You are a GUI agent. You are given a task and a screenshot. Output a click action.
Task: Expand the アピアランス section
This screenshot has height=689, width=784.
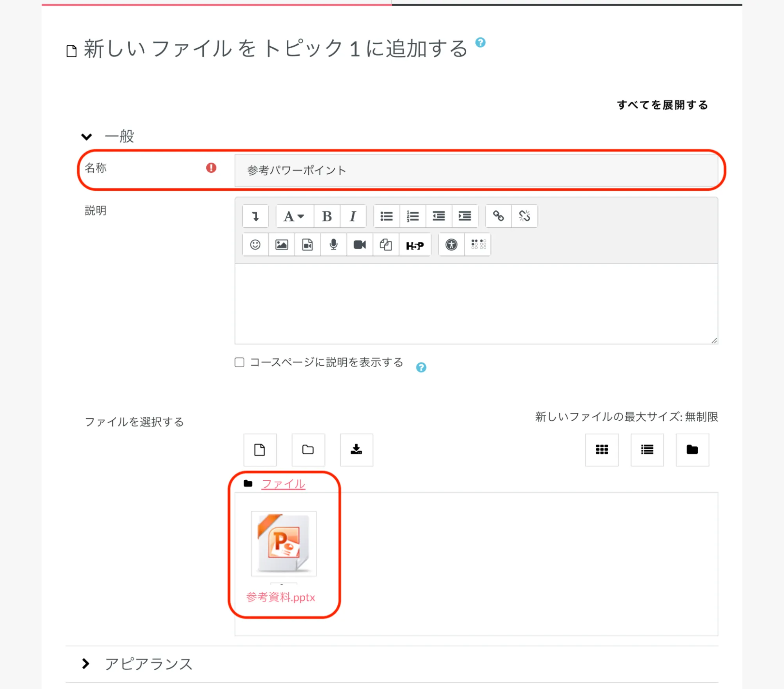[x=86, y=664]
